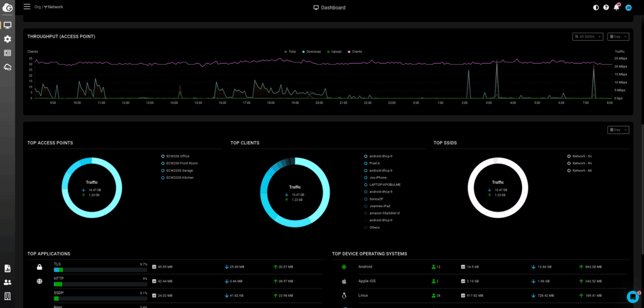The height and width of the screenshot is (308, 644).
Task: Open the reports icon in left sidebar
Action: tap(8, 268)
